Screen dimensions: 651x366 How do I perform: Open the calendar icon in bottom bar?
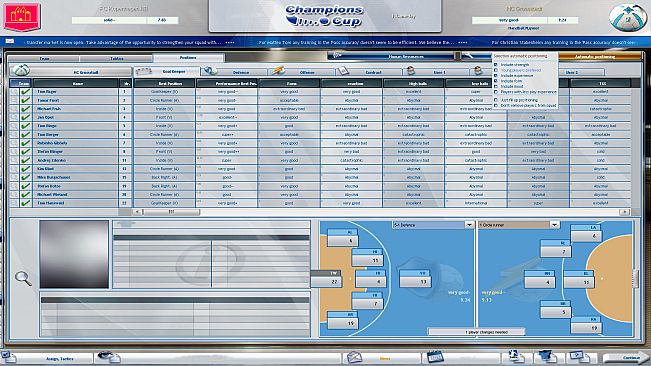pos(435,357)
